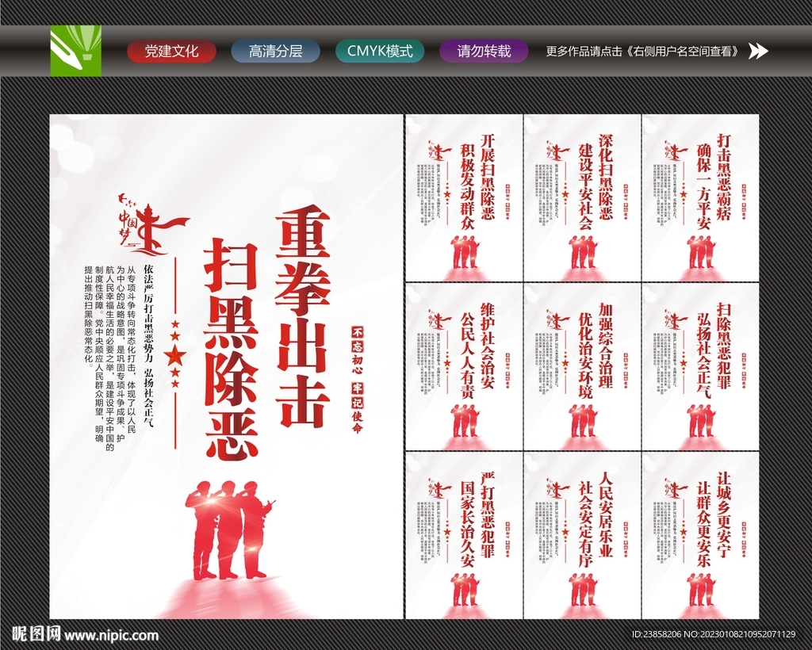Image resolution: width=812 pixels, height=650 pixels.
Task: Select the purple 请勿转载 pill button
Action: [485, 52]
